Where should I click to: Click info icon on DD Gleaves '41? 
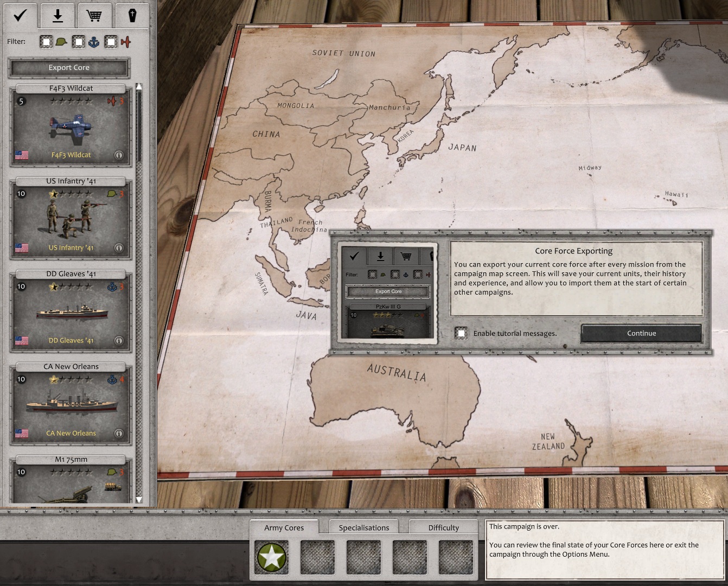[119, 341]
